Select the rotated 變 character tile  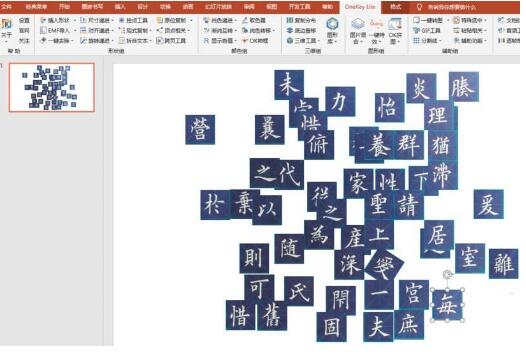coord(384,264)
